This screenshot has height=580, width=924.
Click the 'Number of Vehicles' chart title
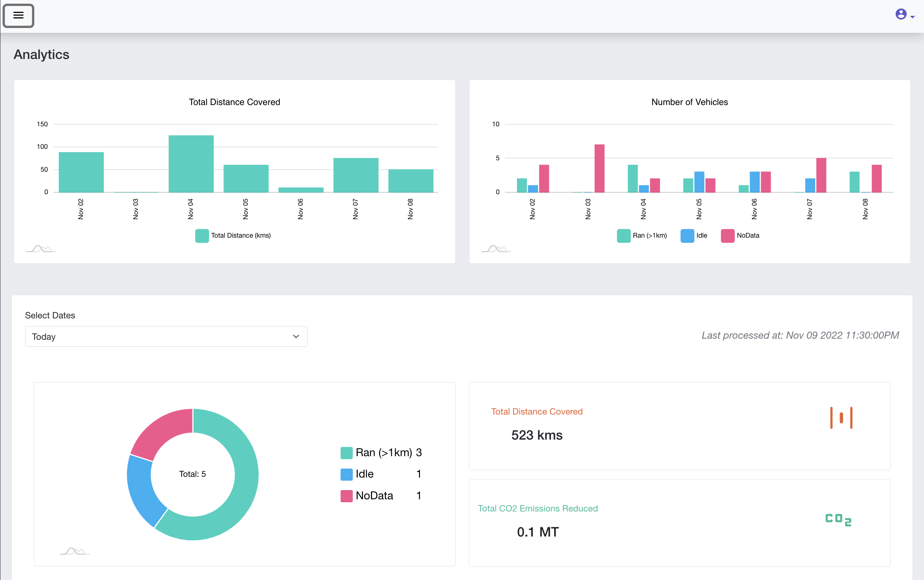tap(689, 102)
